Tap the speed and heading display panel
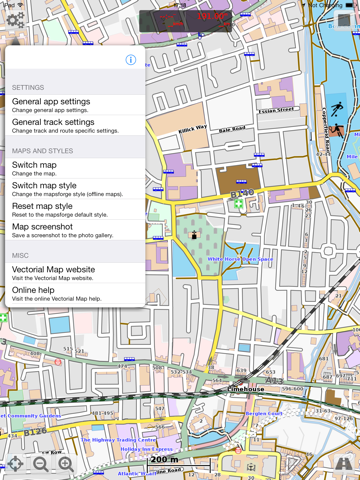 (x=185, y=21)
